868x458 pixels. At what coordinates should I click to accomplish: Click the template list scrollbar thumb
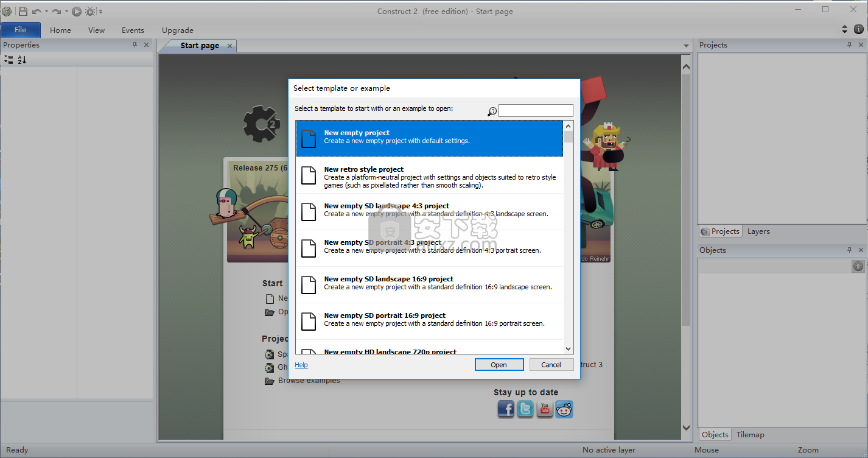[569, 136]
